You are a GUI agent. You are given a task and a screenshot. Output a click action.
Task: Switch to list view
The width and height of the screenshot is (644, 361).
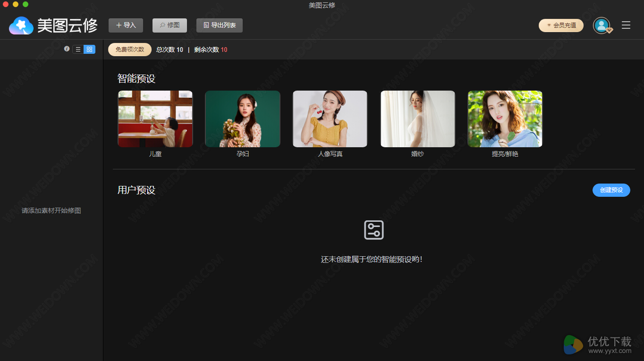pyautogui.click(x=78, y=49)
